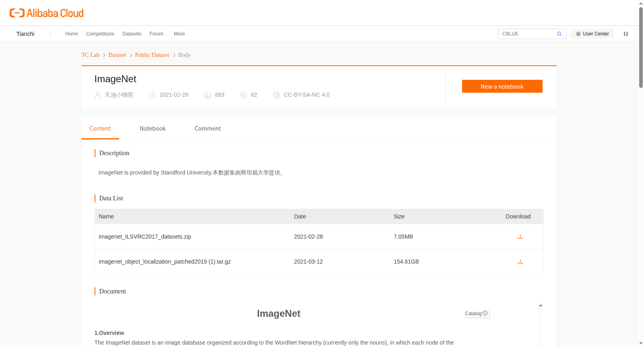The image size is (644, 347).
Task: Click the Alibaba Cloud logo
Action: pyautogui.click(x=47, y=13)
